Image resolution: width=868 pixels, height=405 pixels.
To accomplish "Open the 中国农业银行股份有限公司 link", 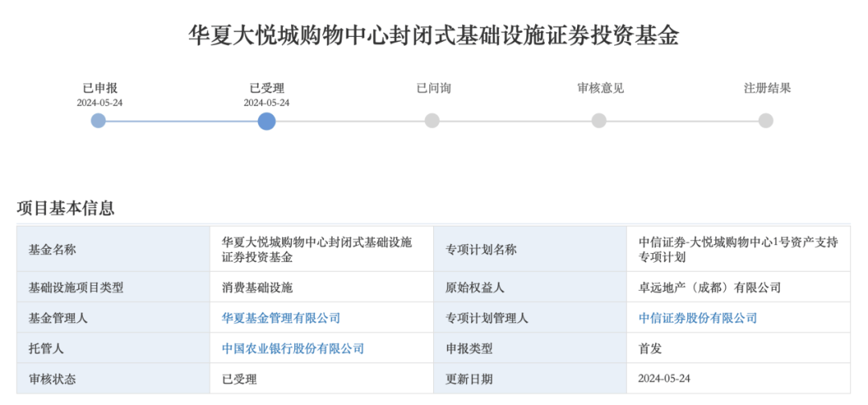I will click(293, 349).
